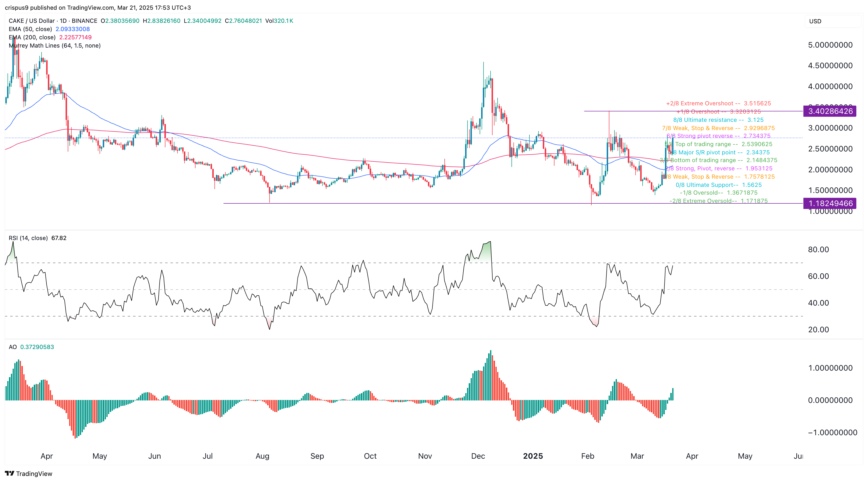Click the RSI 80.00 axis value
Viewport: 868px width, 482px height.
click(x=818, y=249)
